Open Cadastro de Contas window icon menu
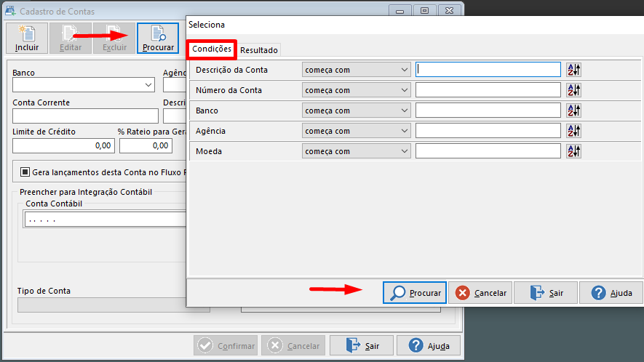The height and width of the screenshot is (362, 644). [11, 11]
